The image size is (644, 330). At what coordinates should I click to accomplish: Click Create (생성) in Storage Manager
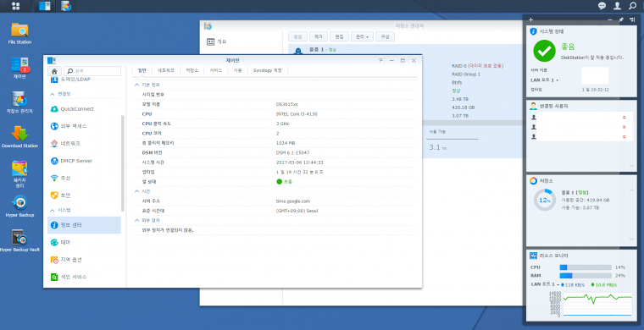coord(297,36)
